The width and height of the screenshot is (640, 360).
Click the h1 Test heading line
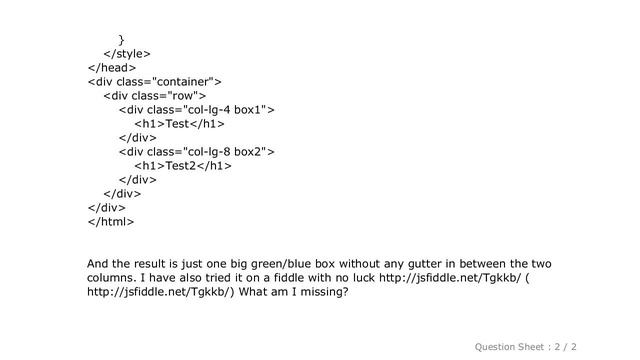click(x=180, y=124)
